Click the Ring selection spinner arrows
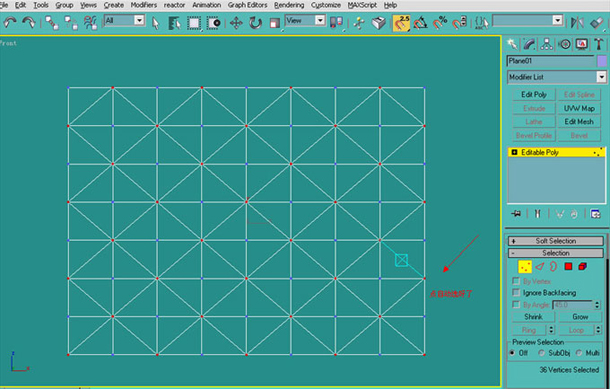Viewport: 610px width, 389px height. [551, 330]
